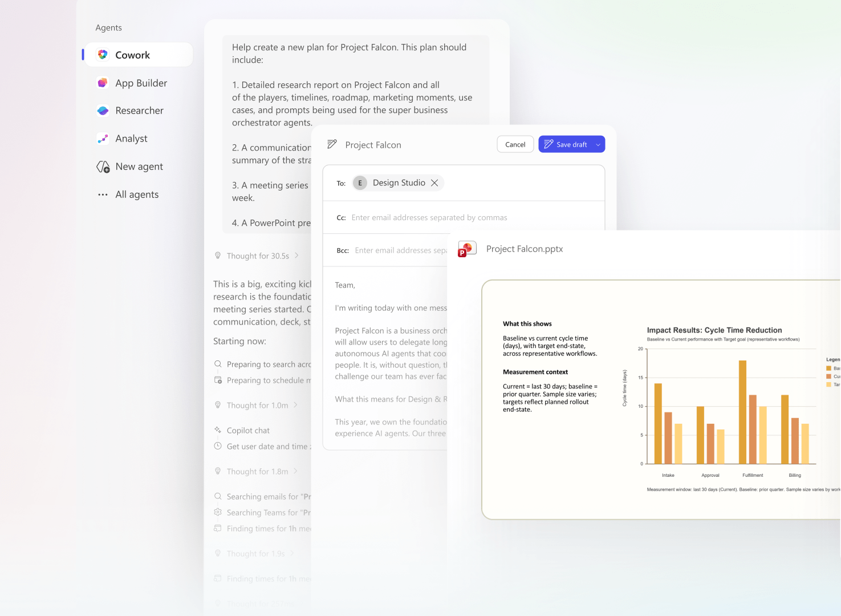The image size is (841, 616).
Task: Click the New agent plus icon
Action: pos(103,167)
